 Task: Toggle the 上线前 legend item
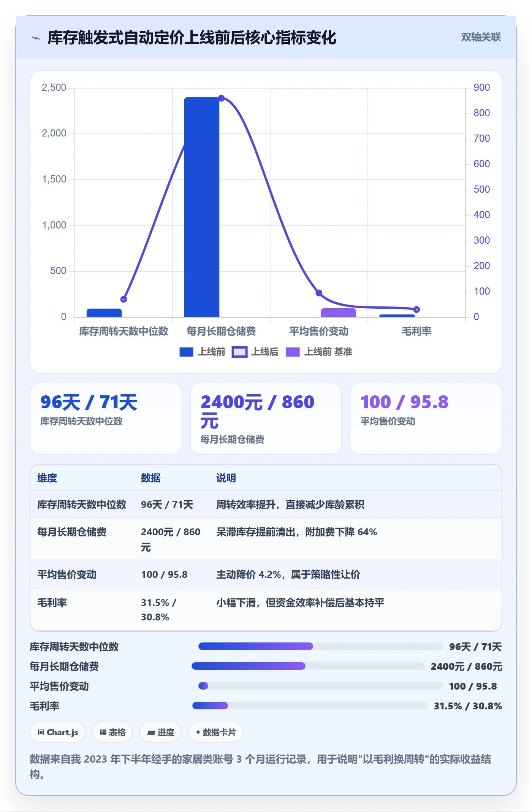202,352
